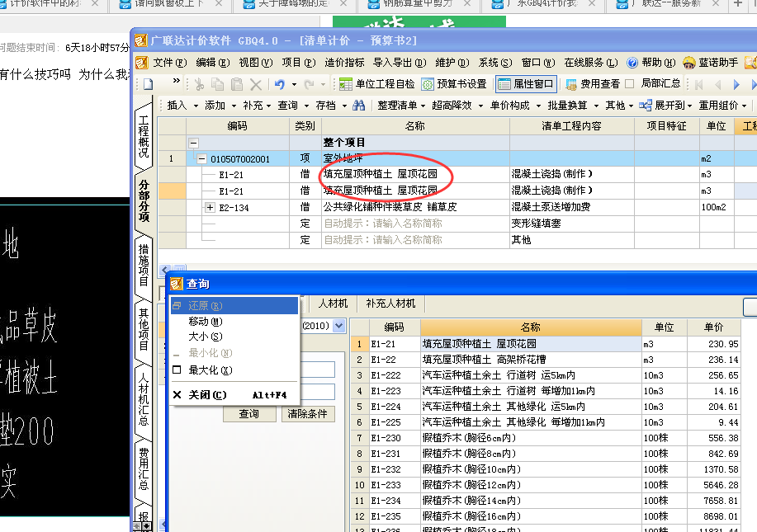Viewport: 757px width, 532px height.
Task: Expand the E2-134 row
Action: 210,207
